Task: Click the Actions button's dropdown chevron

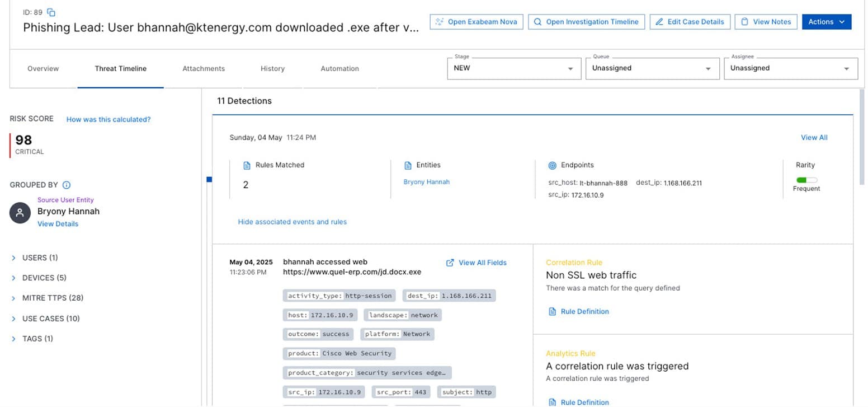Action: coord(842,22)
